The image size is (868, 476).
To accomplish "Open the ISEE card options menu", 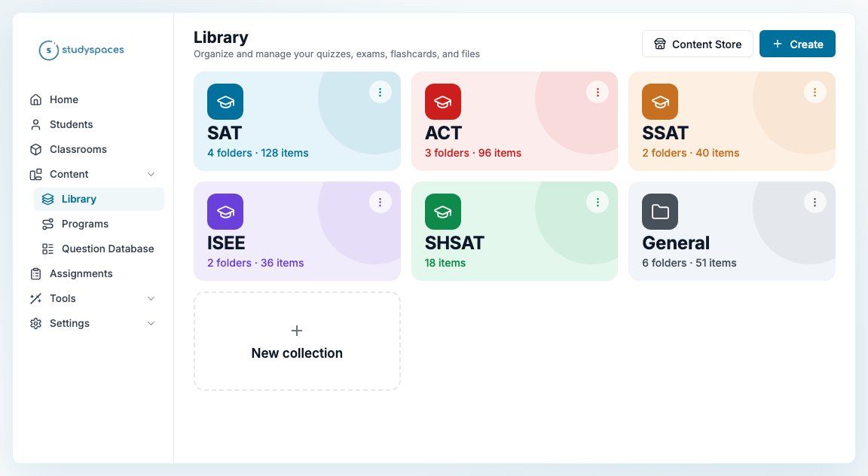I will (x=381, y=203).
